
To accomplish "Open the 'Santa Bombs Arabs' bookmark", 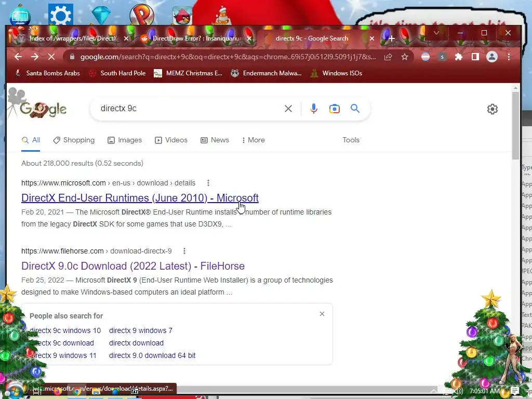I will coord(47,73).
